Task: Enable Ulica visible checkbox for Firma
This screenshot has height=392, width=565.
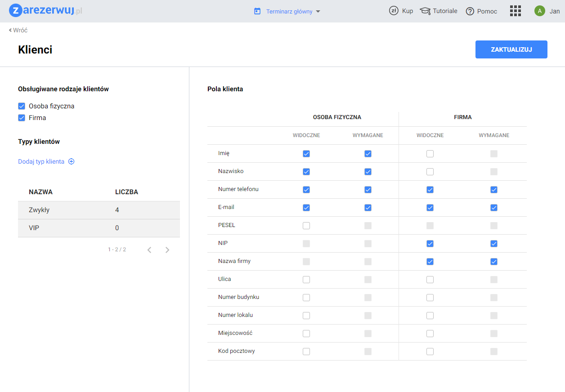Action: click(x=430, y=280)
